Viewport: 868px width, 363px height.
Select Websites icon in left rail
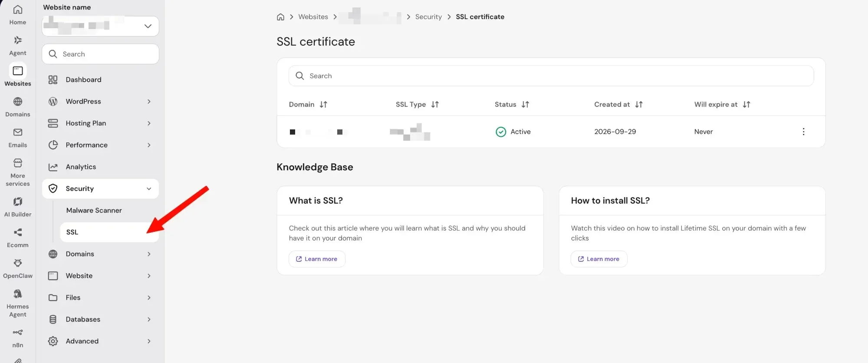(18, 71)
